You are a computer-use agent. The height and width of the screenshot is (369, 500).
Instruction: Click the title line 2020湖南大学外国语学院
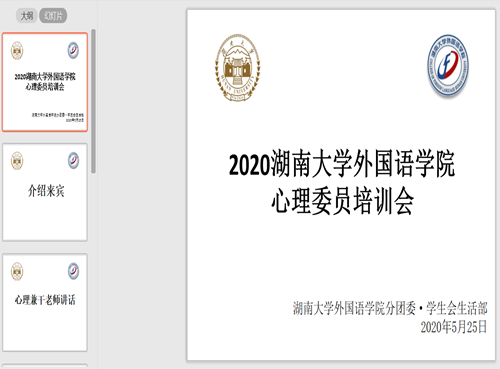[x=342, y=164]
